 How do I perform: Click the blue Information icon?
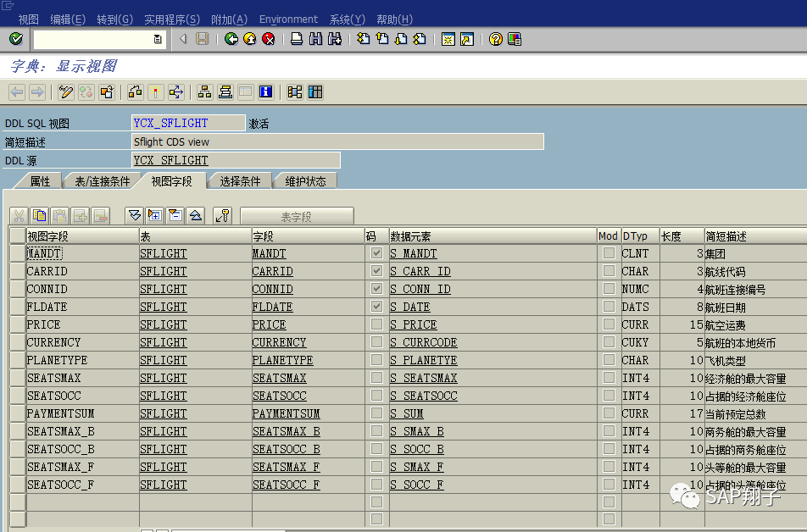pyautogui.click(x=265, y=92)
